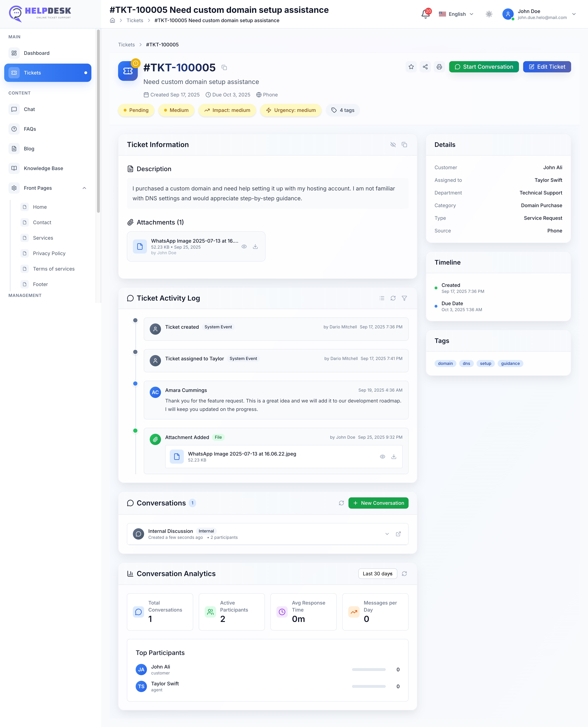Refresh the Ticket Activity Log
The image size is (588, 727).
(393, 298)
